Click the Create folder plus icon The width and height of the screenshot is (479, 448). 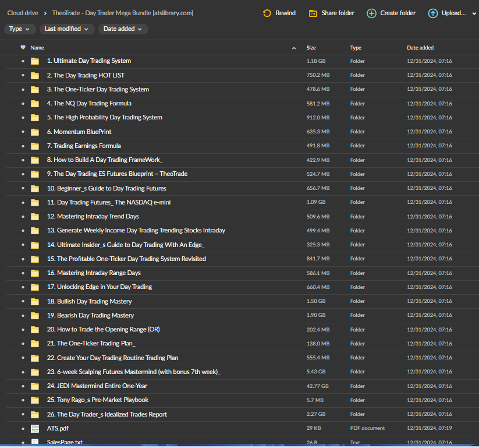(x=371, y=13)
